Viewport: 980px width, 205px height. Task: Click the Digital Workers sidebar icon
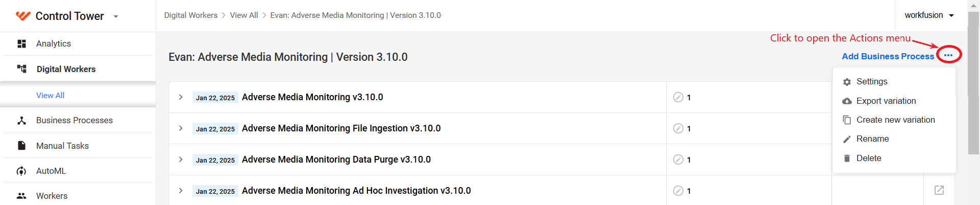tap(21, 69)
